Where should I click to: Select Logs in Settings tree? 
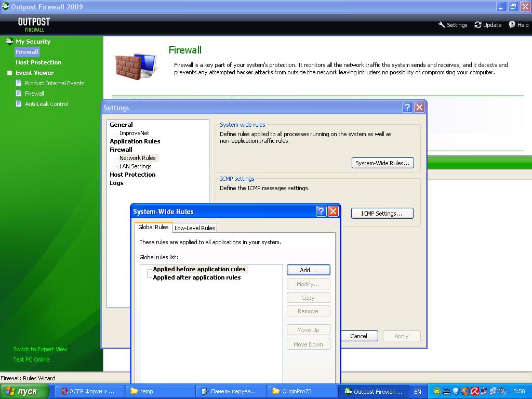(116, 183)
